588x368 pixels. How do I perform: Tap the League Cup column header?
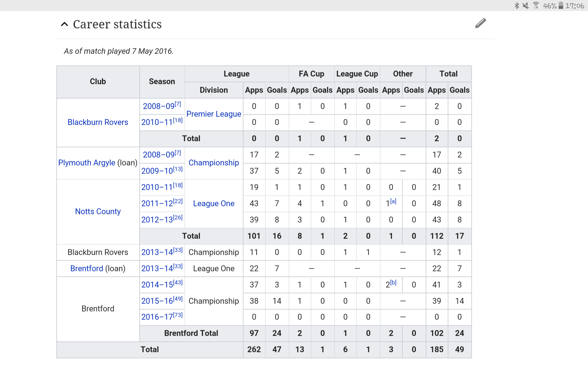357,74
